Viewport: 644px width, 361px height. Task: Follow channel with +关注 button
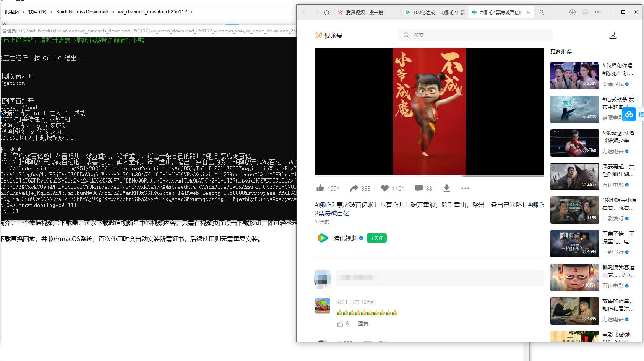pyautogui.click(x=377, y=238)
